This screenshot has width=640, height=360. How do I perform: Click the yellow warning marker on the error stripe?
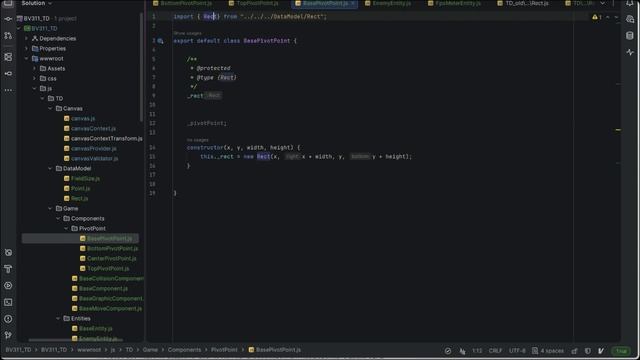point(618,130)
